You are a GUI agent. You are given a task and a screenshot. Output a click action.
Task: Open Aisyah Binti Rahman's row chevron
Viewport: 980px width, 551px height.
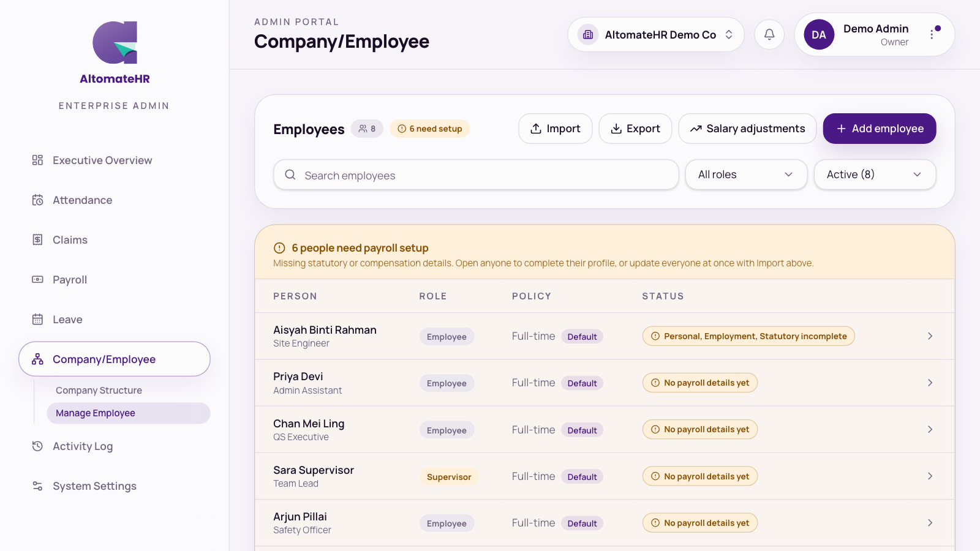pos(930,336)
